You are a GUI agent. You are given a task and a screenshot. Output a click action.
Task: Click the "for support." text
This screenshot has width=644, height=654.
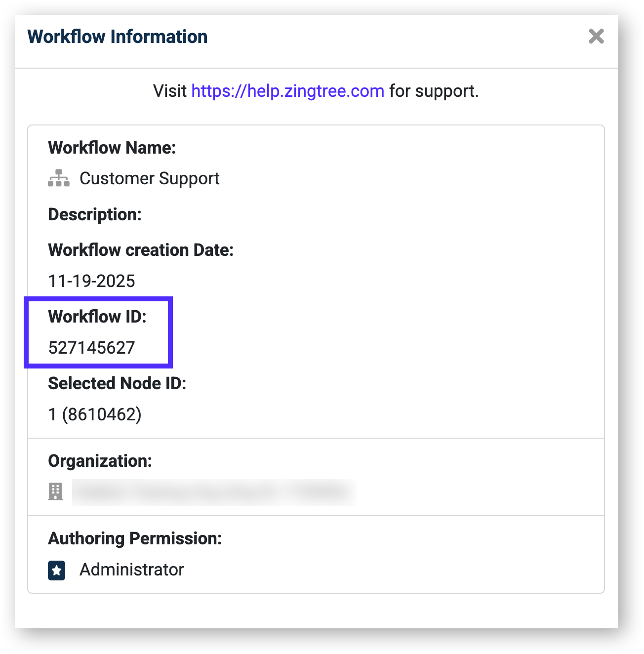tap(434, 91)
